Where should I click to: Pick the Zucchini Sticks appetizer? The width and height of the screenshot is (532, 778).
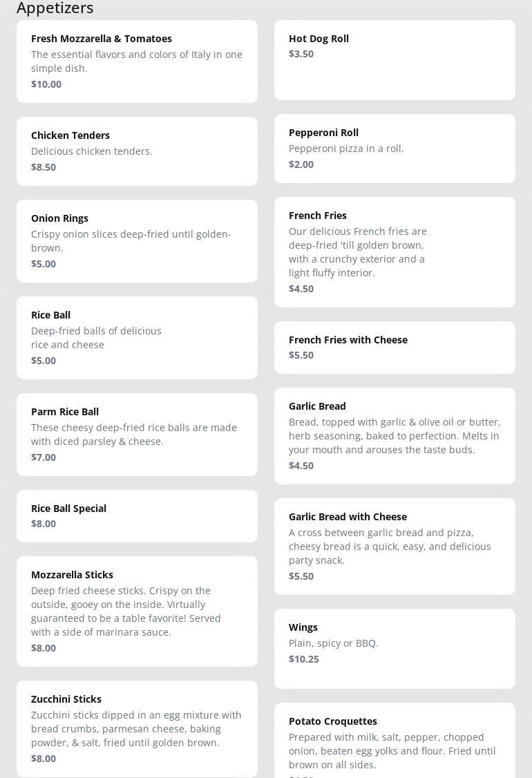[x=66, y=699]
